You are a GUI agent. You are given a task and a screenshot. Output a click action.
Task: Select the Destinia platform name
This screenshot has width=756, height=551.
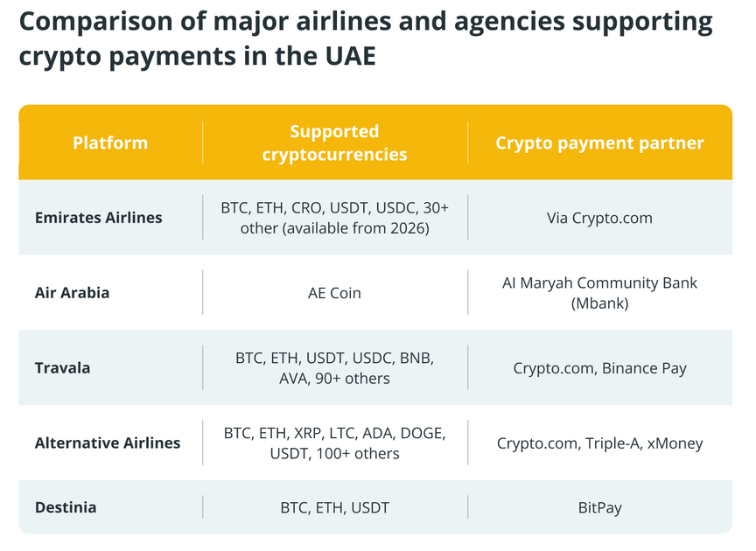66,507
